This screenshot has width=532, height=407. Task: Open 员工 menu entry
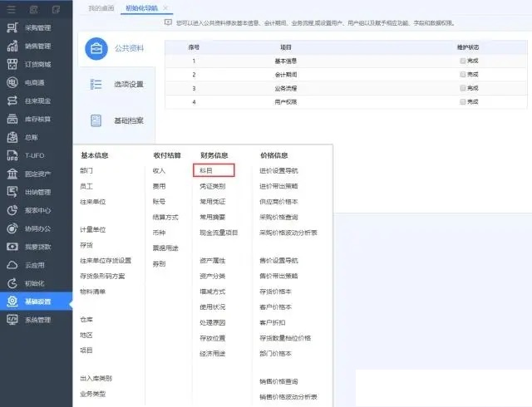(86, 186)
